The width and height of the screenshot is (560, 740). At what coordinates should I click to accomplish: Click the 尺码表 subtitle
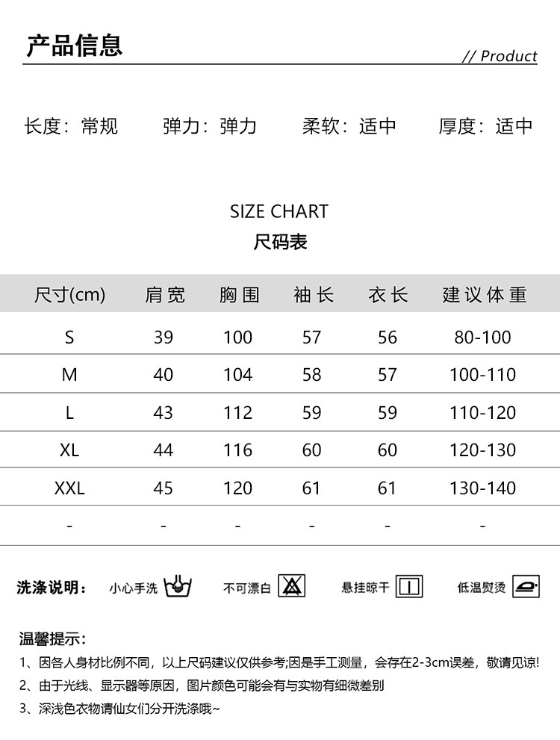coord(280,242)
